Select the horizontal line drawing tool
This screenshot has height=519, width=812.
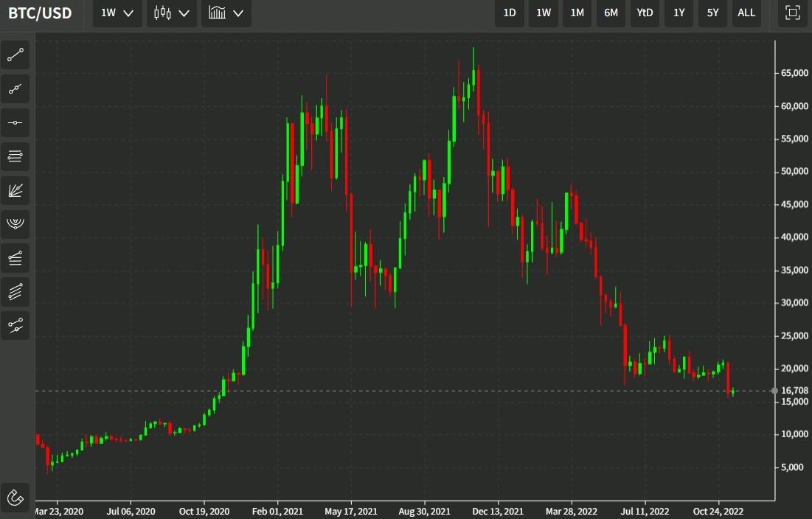click(15, 122)
